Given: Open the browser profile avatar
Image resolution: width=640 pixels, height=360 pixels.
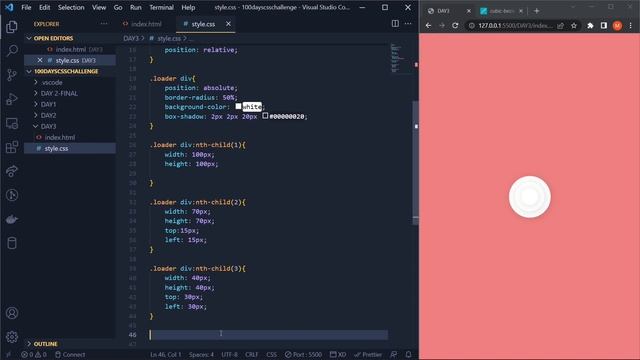Looking at the screenshot, I should [x=617, y=25].
